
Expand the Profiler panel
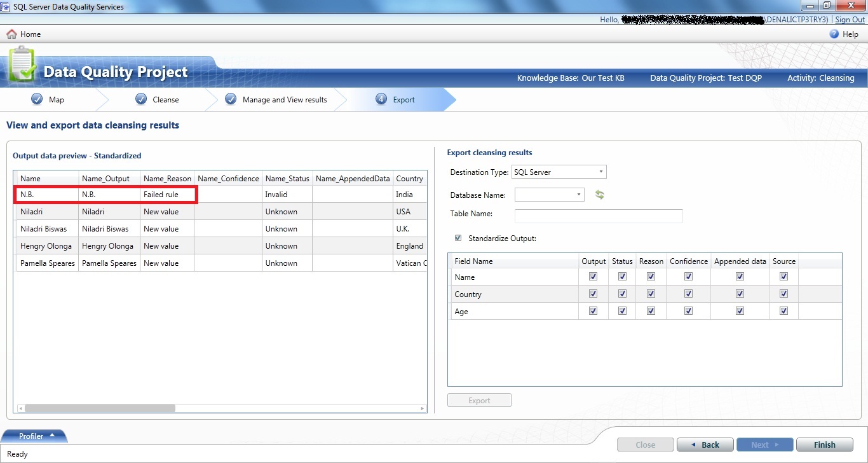(x=34, y=436)
